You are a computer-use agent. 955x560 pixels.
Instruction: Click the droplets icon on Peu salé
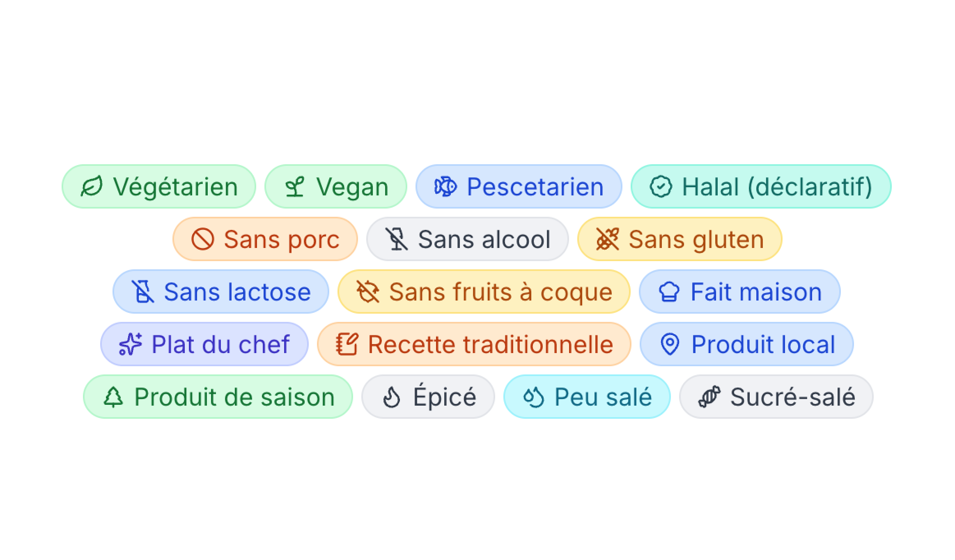tap(533, 397)
